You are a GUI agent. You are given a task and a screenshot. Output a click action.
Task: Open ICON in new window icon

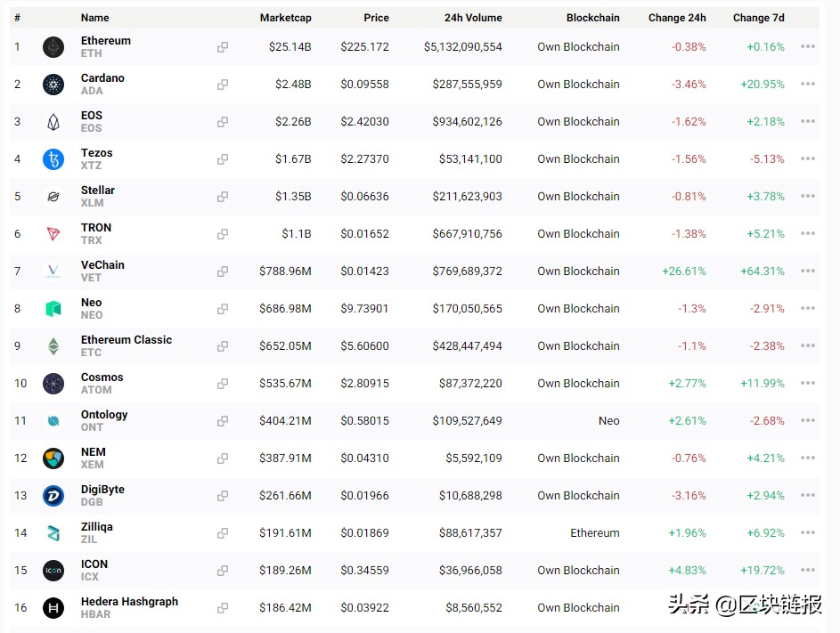coord(223,571)
